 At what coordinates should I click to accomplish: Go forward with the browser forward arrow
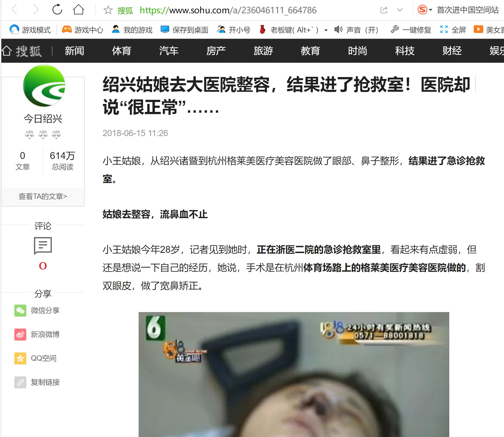coord(36,10)
